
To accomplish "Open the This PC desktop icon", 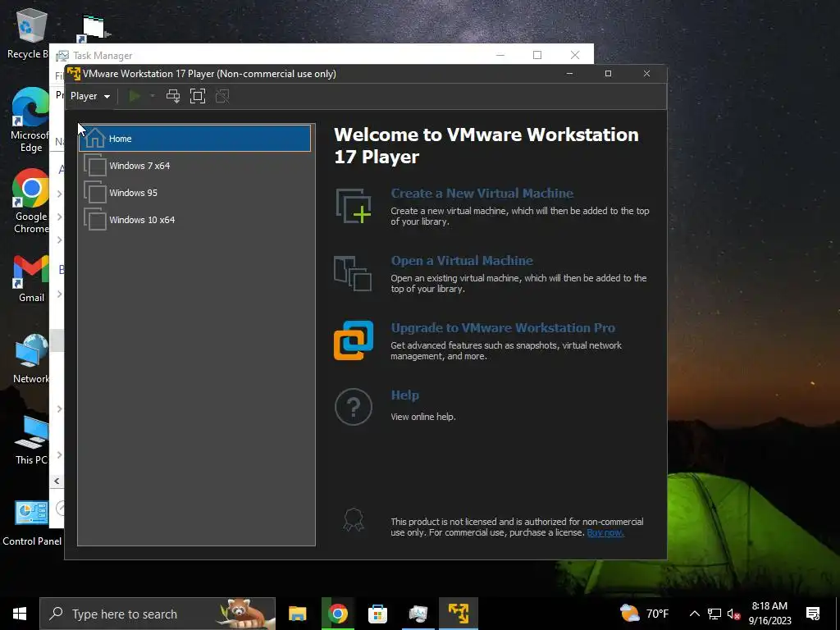I will 31,441.
